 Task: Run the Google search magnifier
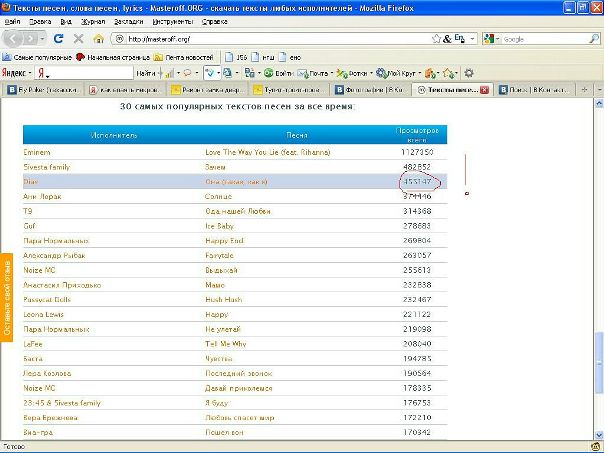tap(594, 39)
